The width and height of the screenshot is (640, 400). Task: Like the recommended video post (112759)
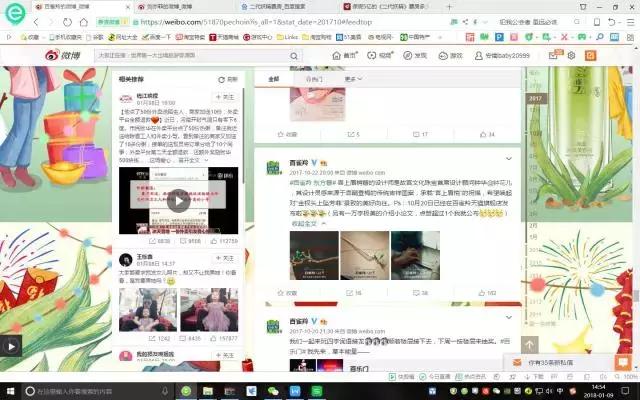click(x=224, y=241)
